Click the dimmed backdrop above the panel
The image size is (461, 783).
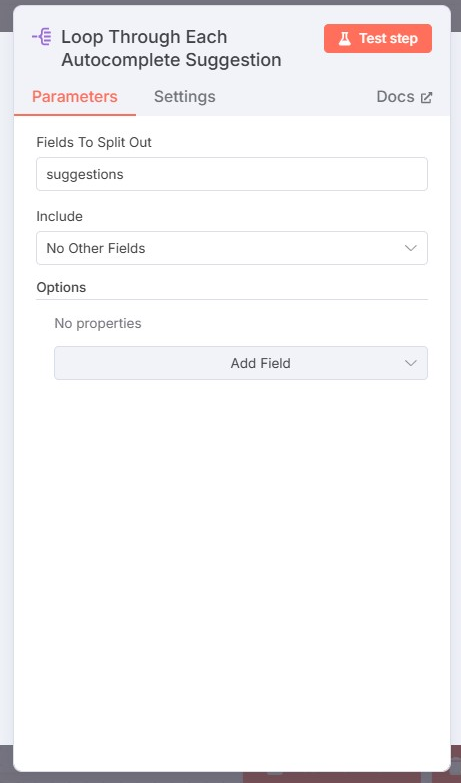coord(230,2)
